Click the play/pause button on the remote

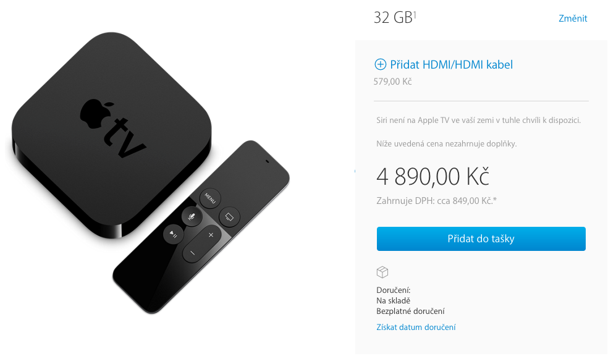point(173,234)
